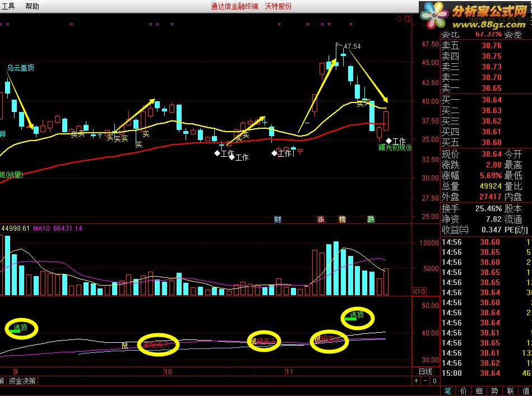Click the 涨跌 2.08 field
The image size is (532, 396).
[471, 165]
